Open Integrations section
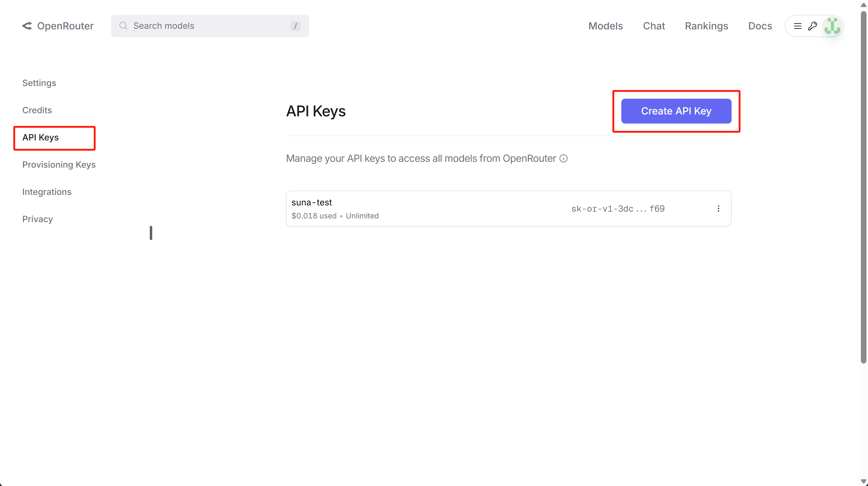 (x=47, y=192)
